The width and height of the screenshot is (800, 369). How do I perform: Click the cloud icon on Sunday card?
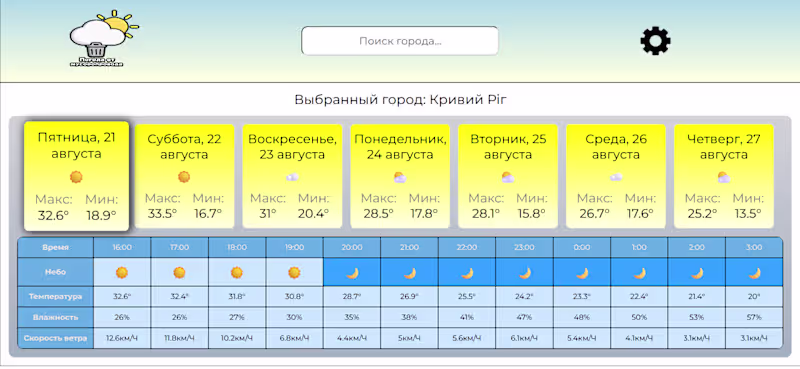(292, 177)
